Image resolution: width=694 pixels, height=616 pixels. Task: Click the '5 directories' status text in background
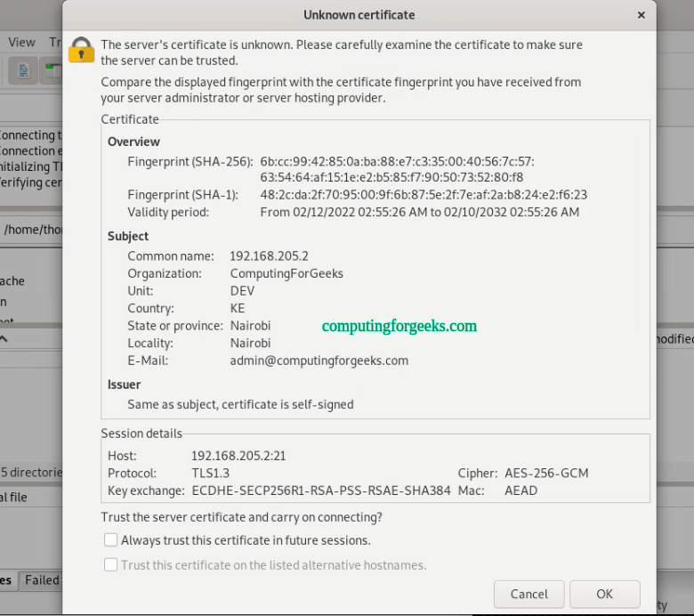(31, 472)
